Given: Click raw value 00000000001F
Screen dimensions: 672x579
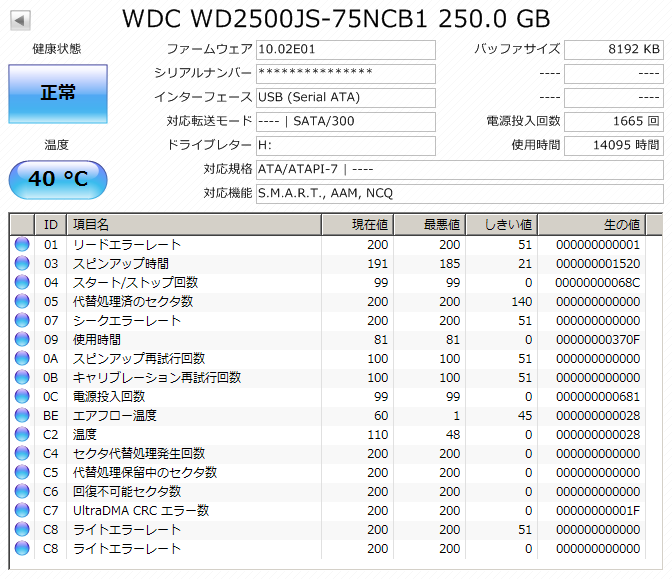Looking at the screenshot, I should (x=598, y=510).
